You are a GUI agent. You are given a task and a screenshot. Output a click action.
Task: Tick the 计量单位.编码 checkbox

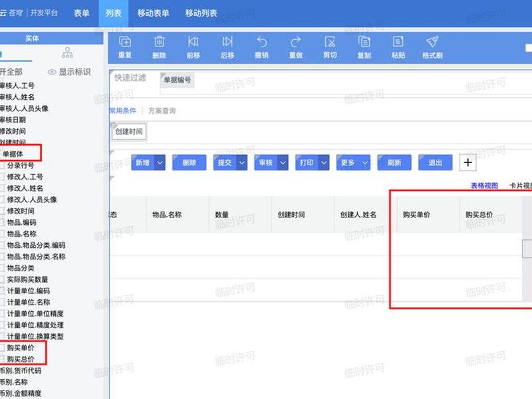pyautogui.click(x=3, y=291)
